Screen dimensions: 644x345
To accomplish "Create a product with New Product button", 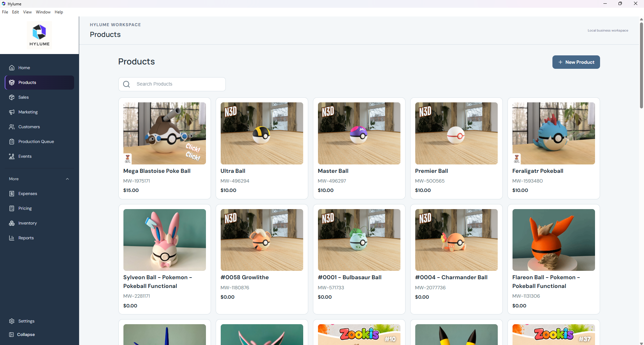I will 576,62.
